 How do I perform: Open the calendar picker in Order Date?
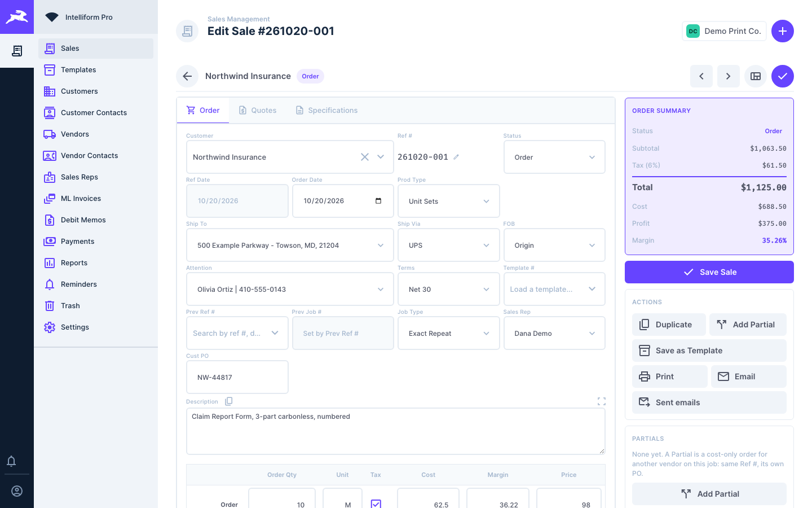point(378,201)
